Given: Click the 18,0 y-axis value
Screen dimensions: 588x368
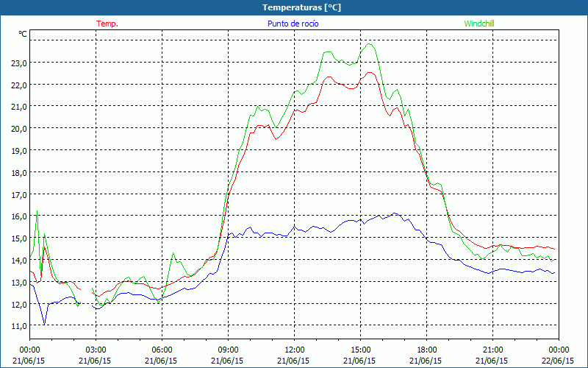Looking at the screenshot, I should coord(19,173).
